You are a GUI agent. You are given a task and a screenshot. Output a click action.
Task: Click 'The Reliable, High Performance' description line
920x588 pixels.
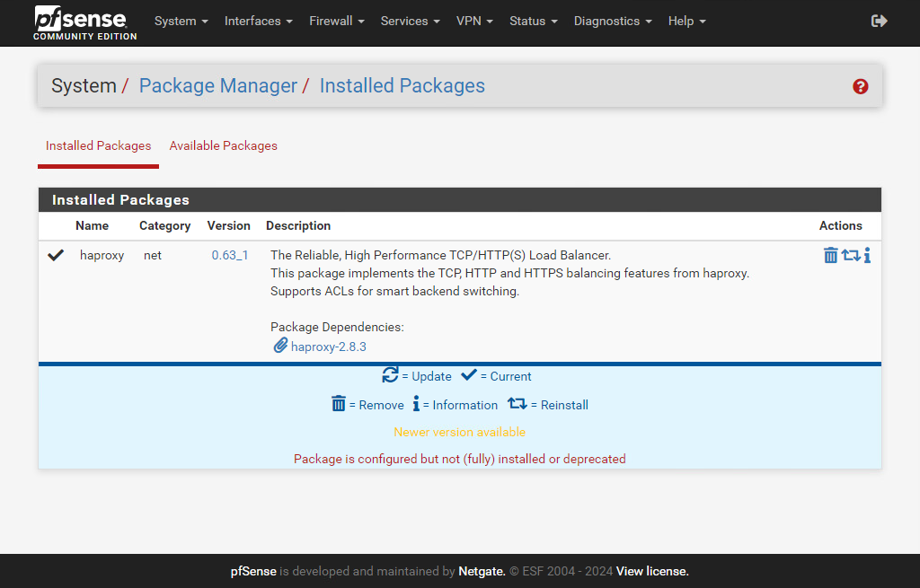[x=440, y=256]
